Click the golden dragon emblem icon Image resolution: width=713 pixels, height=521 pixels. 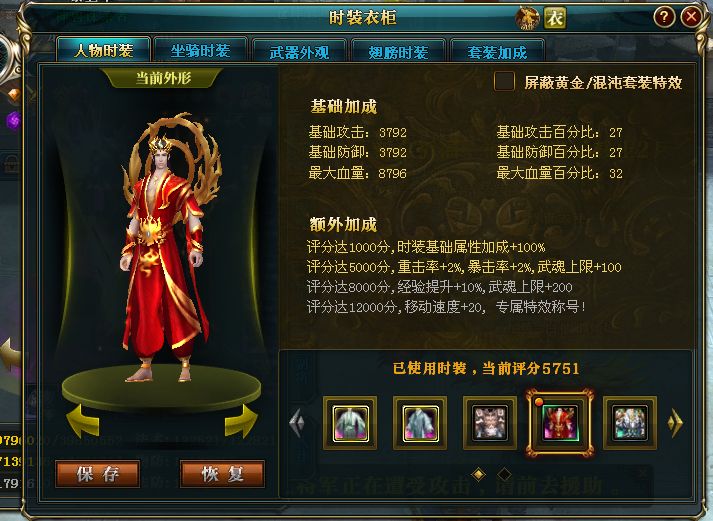(527, 18)
